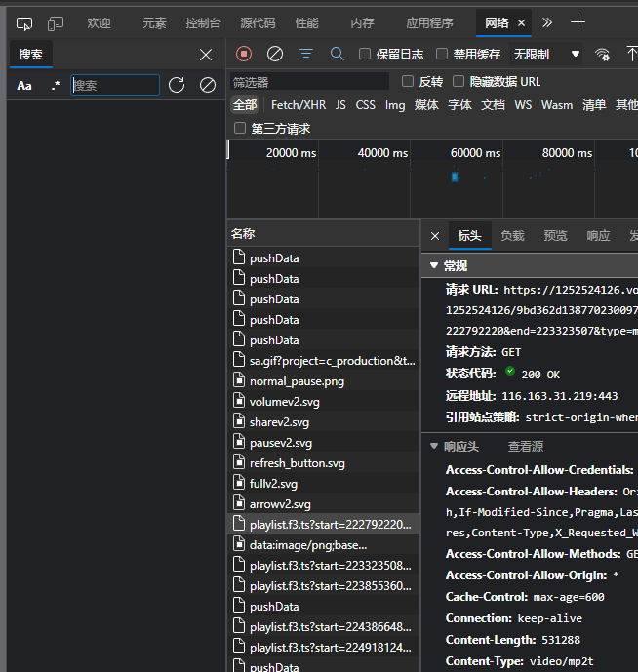This screenshot has height=672, width=638.
Task: Enable the 保留日志 checkbox
Action: click(365, 54)
